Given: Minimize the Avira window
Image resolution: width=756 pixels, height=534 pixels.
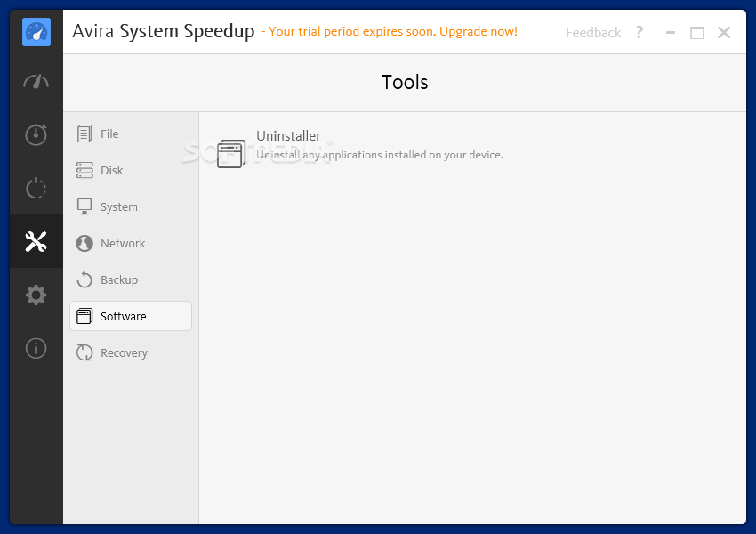Looking at the screenshot, I should (671, 32).
